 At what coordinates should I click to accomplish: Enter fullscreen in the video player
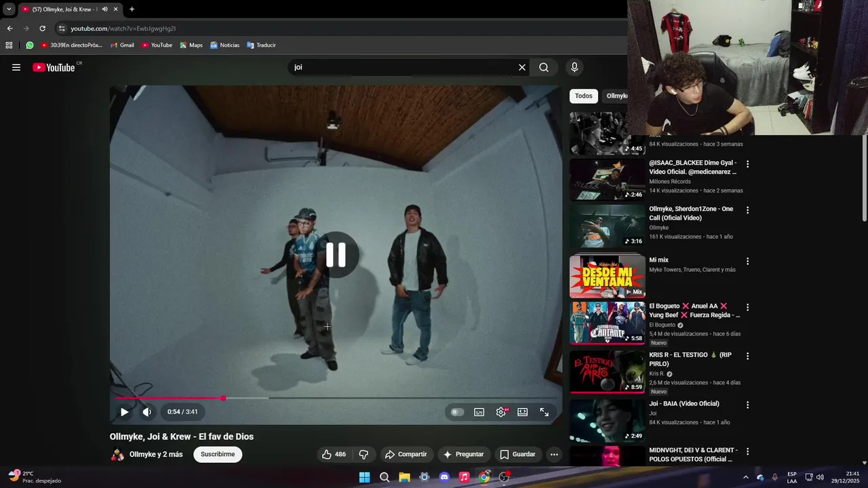[x=545, y=411]
